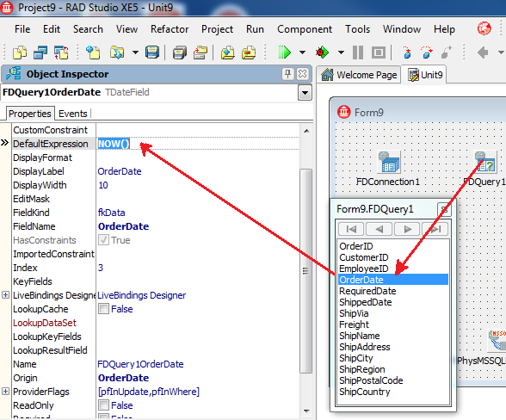The width and height of the screenshot is (506, 420).
Task: Toggle the ReadOnly checkbox
Action: [103, 405]
